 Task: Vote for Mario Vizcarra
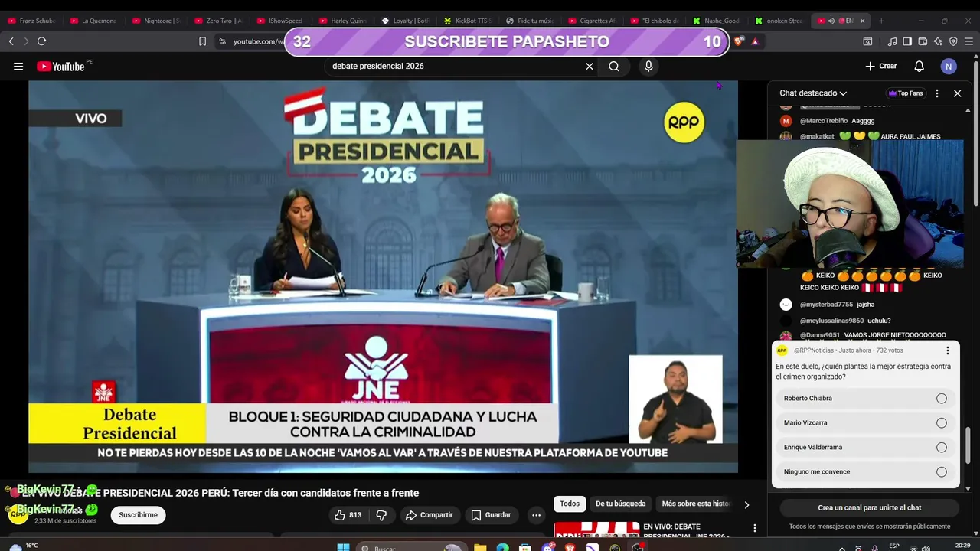pyautogui.click(x=865, y=423)
